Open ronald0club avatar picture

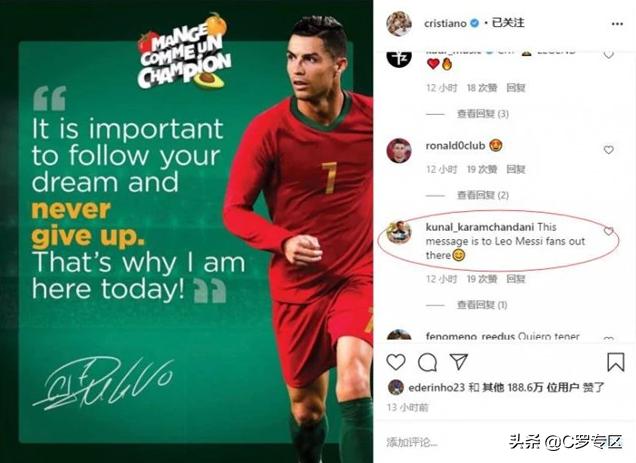399,151
